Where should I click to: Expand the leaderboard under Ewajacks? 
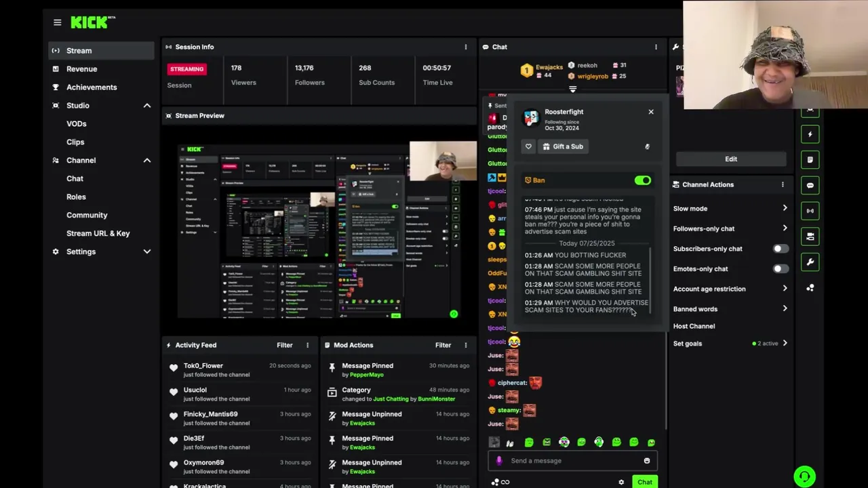pos(573,89)
